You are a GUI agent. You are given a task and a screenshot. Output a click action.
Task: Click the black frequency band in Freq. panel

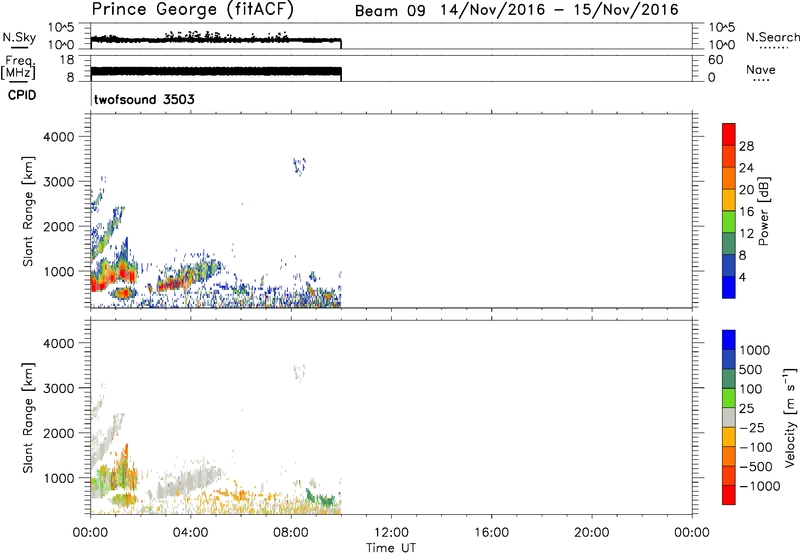[x=216, y=73]
